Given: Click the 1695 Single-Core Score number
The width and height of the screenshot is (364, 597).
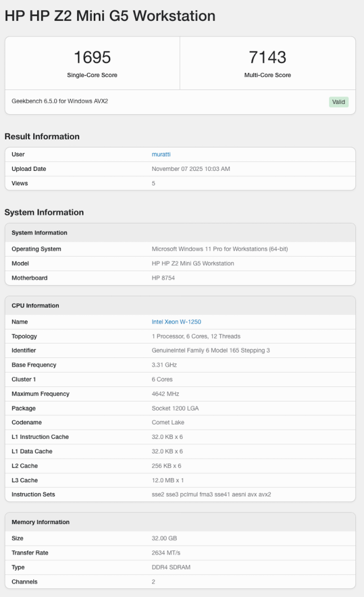Looking at the screenshot, I should click(x=92, y=57).
